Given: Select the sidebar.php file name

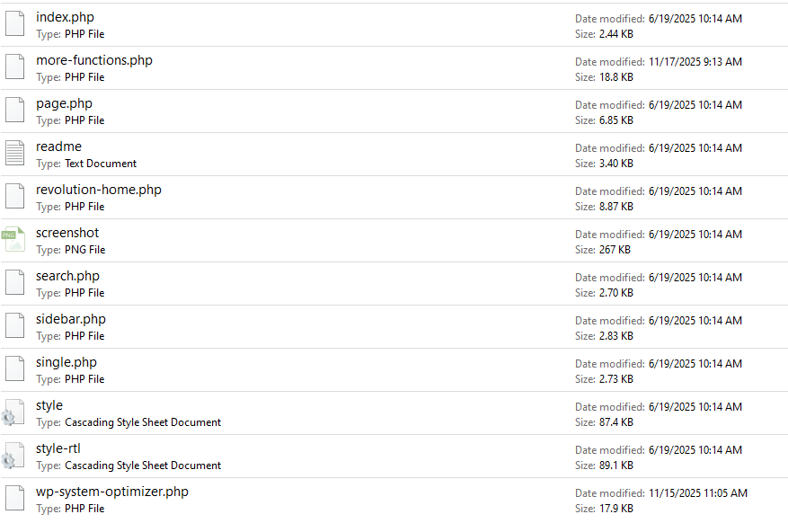Looking at the screenshot, I should pyautogui.click(x=71, y=319).
